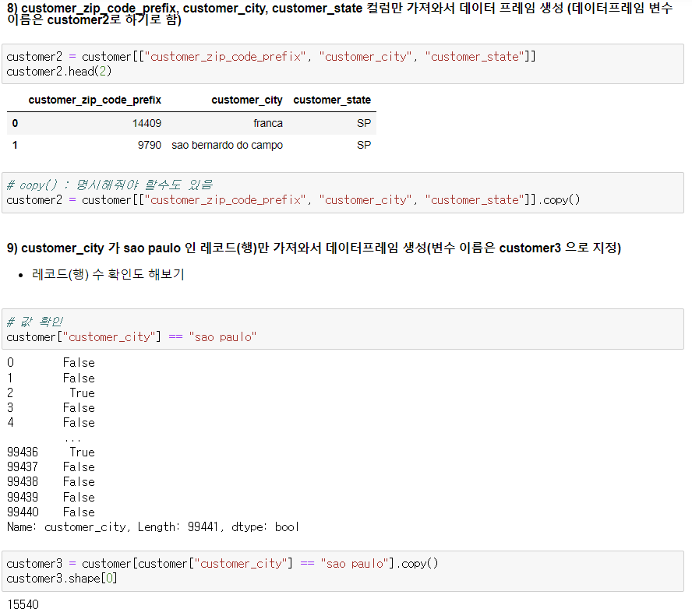This screenshot has width=692, height=616.
Task: Click the output value 15540
Action: 23,604
